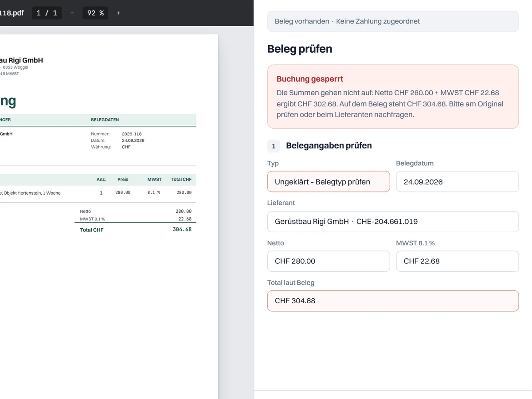Click the PDF filename in the viewer toolbar
The width and height of the screenshot is (532, 399).
(x=12, y=13)
